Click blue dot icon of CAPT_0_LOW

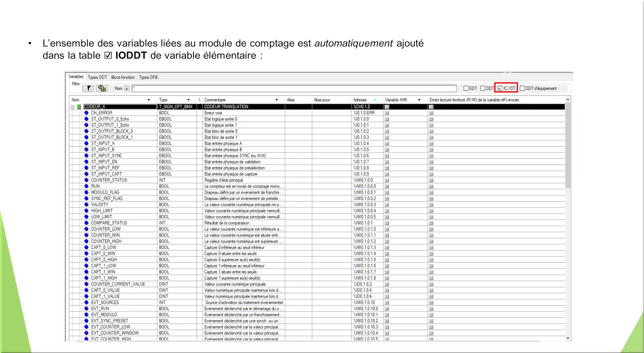86,248
